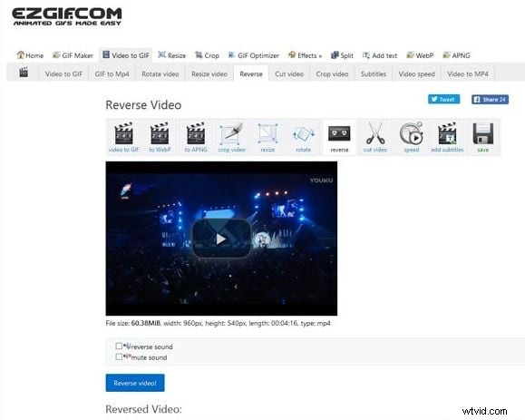This screenshot has width=525, height=420.
Task: Click the Tweet button
Action: click(x=443, y=99)
